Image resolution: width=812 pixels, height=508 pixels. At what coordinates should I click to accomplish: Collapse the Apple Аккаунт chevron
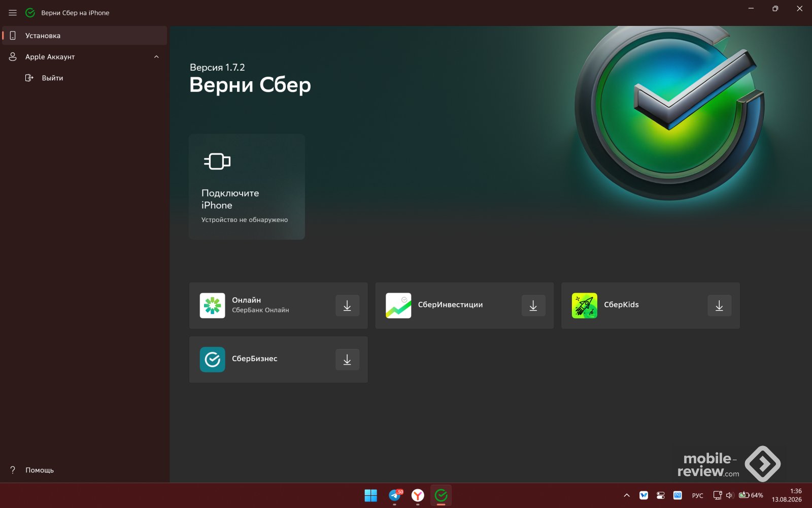[x=156, y=57]
